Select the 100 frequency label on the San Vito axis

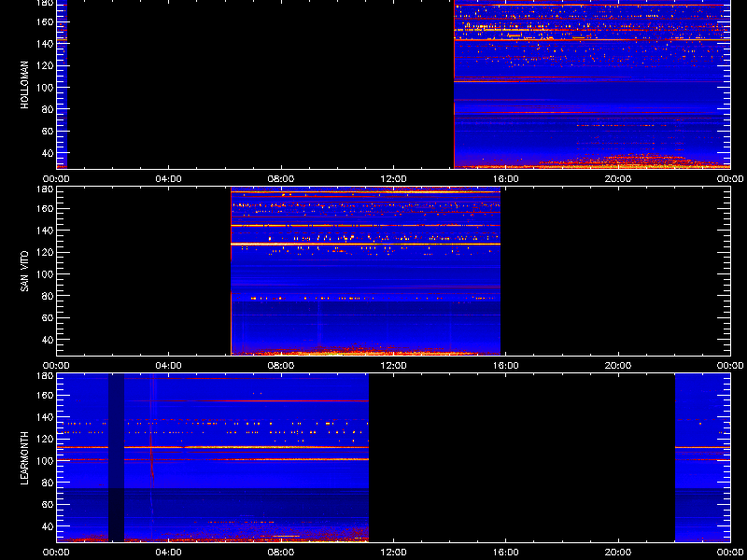46,274
